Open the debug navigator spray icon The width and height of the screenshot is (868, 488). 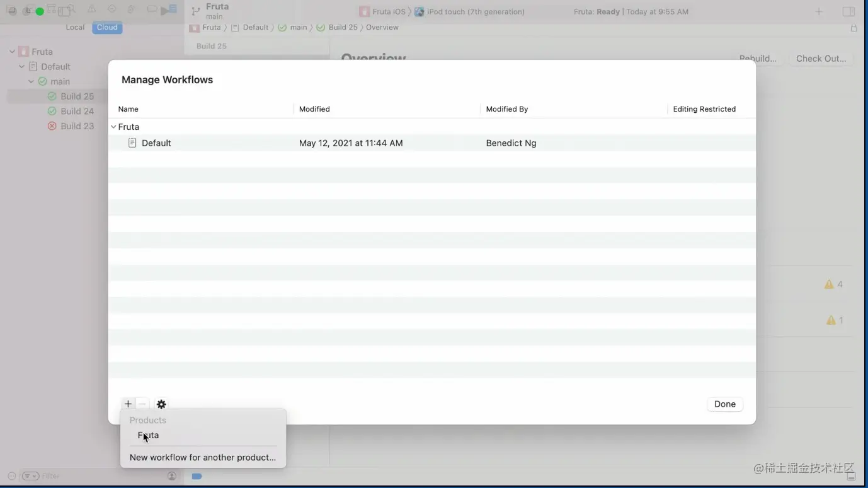[132, 9]
